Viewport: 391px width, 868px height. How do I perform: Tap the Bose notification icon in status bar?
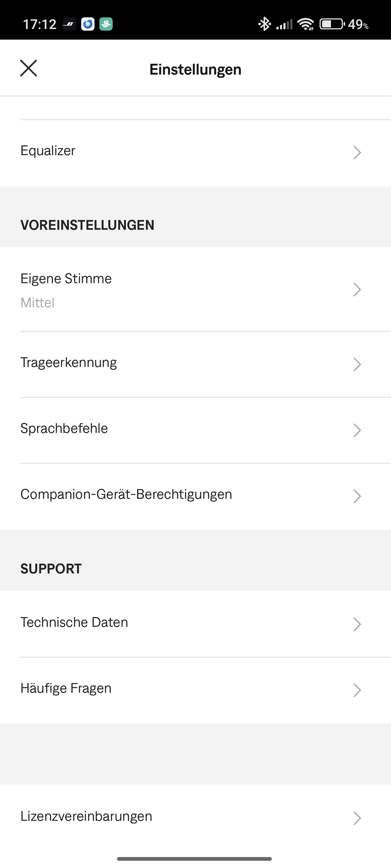[x=70, y=24]
